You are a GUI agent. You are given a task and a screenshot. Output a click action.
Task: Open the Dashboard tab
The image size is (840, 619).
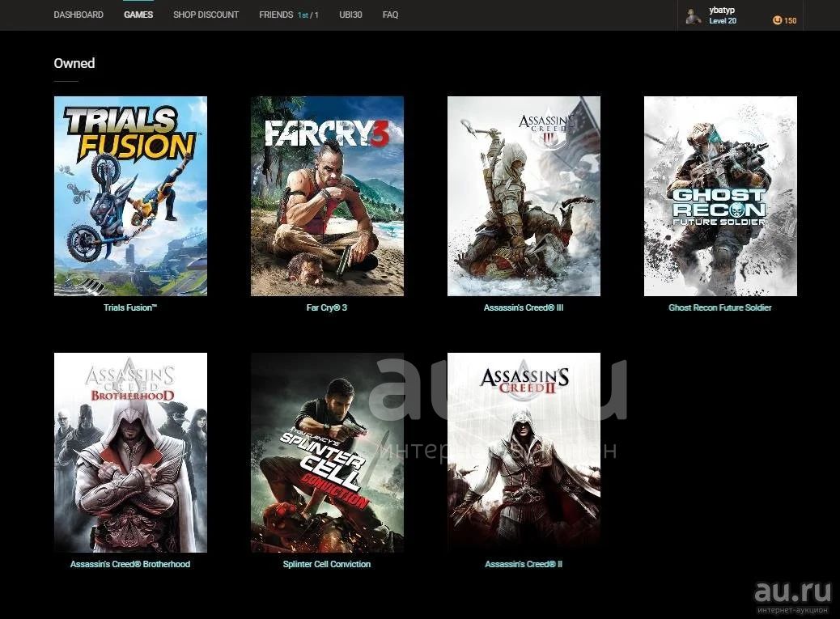[x=78, y=15]
